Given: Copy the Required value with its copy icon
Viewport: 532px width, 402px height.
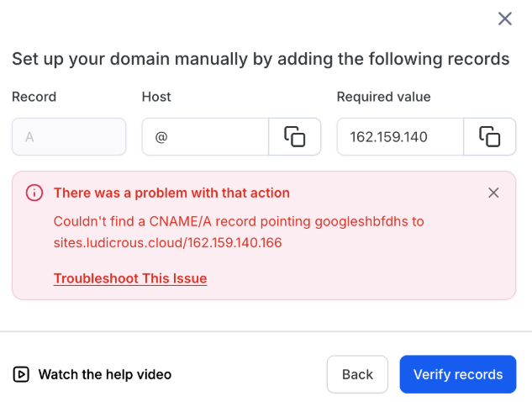Looking at the screenshot, I should pos(489,136).
